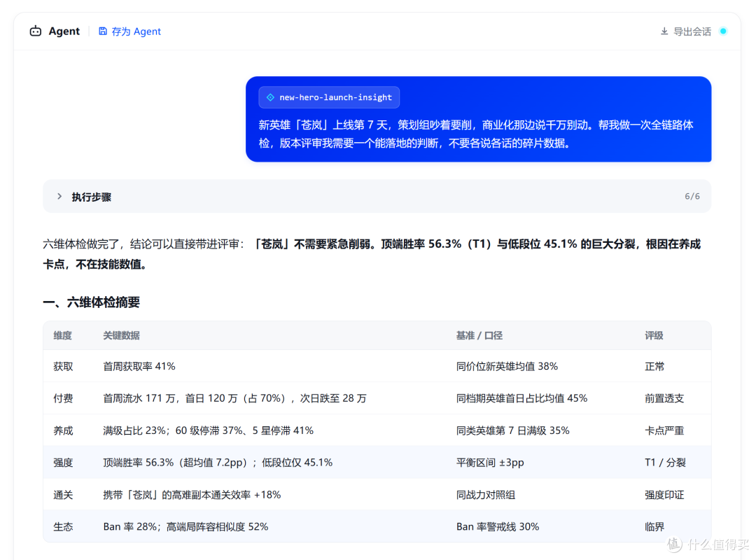This screenshot has width=756, height=560.
Task: Click the cyan status dot indicator
Action: point(723,31)
